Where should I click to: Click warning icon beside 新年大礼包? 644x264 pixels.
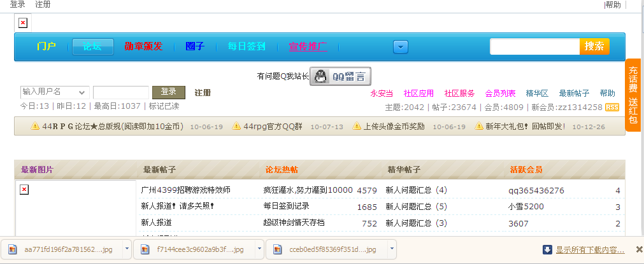pyautogui.click(x=479, y=126)
